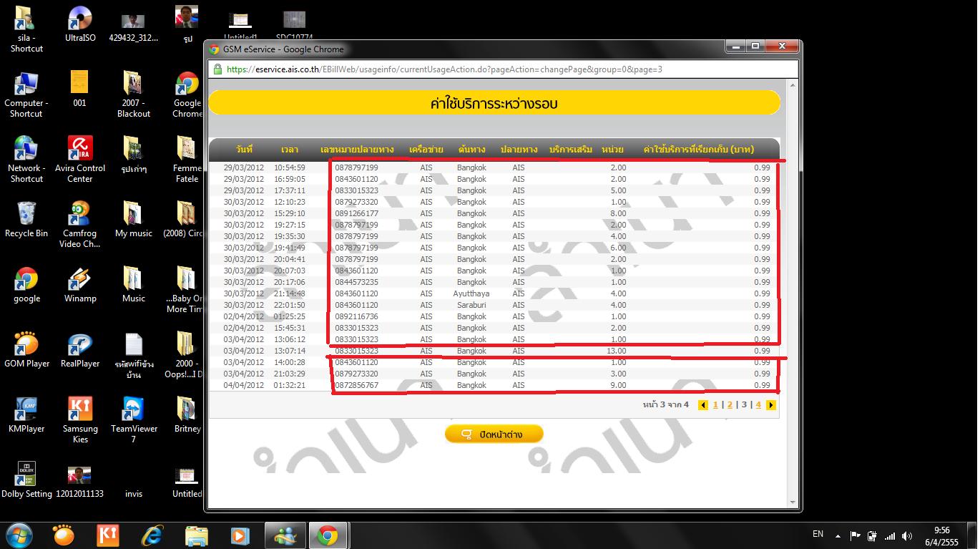Go to previous page with left arrow
Viewport: 980px width, 549px height.
click(703, 405)
